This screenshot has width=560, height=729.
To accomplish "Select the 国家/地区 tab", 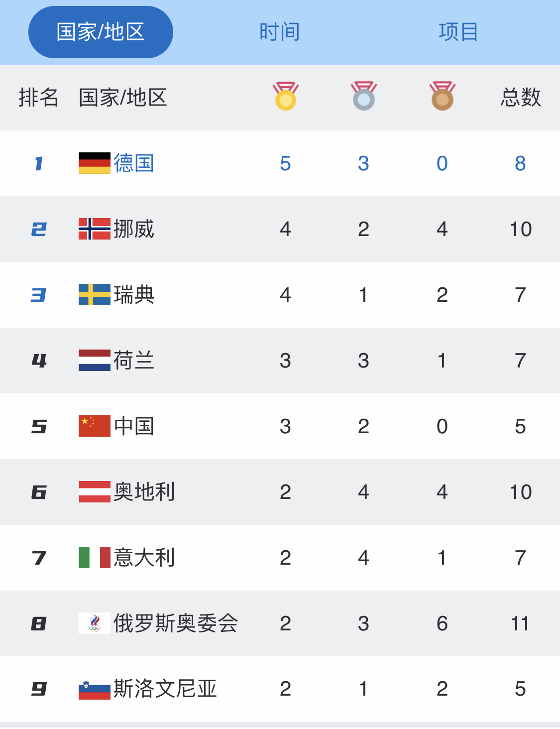I will (101, 32).
